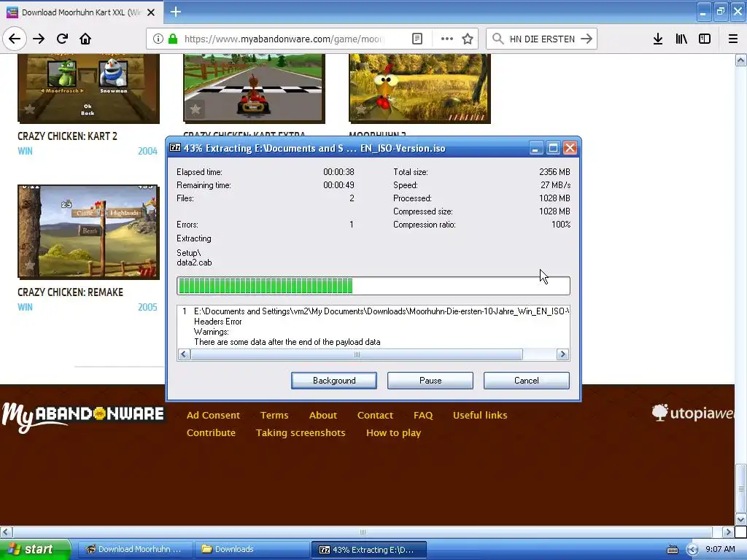747x560 pixels.
Task: Click the error list horizontal scrollbar thumb
Action: (356, 354)
